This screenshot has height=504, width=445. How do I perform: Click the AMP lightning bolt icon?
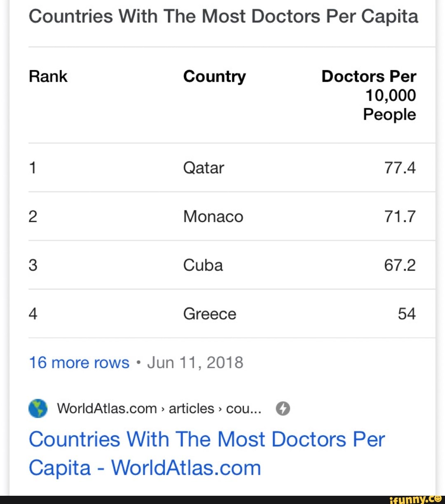tap(283, 409)
